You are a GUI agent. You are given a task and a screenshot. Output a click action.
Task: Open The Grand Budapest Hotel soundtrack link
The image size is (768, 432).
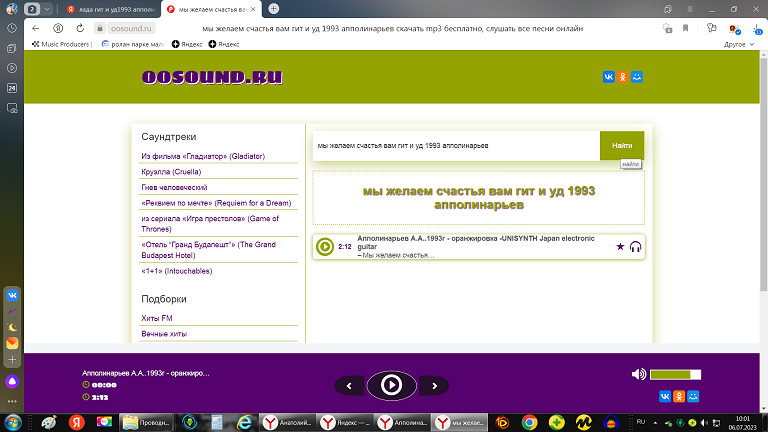[208, 250]
